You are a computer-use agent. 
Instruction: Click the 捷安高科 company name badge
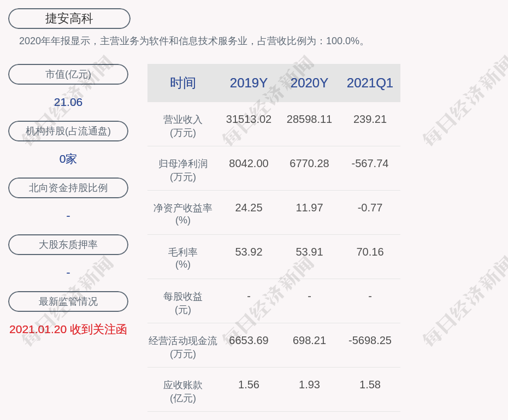click(x=69, y=19)
